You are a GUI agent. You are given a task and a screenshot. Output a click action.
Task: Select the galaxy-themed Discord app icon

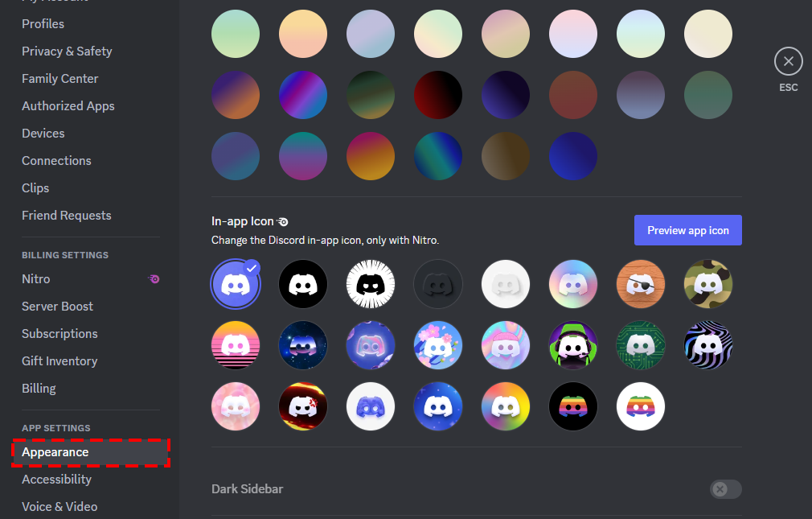coord(303,344)
